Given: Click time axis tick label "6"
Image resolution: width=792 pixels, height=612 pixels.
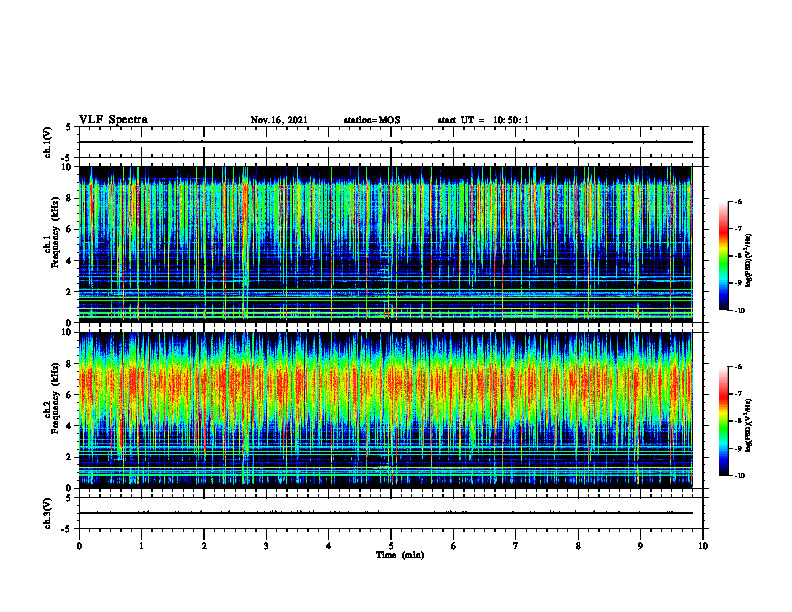Looking at the screenshot, I should [454, 546].
